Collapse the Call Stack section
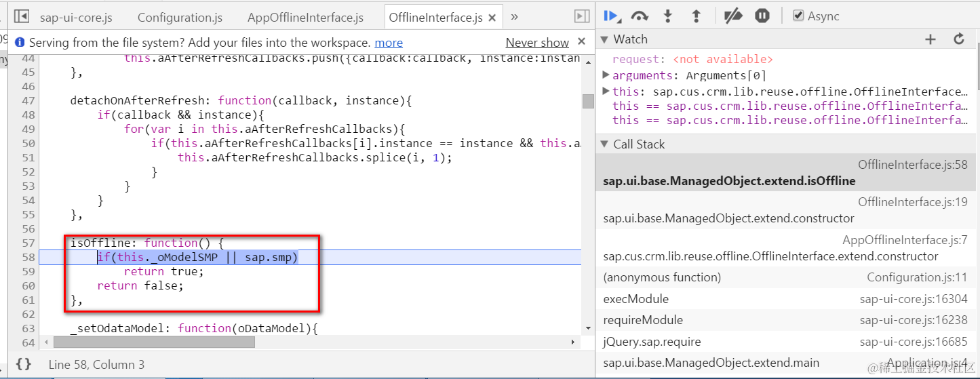Screen dimensions: 980x379 [x=604, y=144]
